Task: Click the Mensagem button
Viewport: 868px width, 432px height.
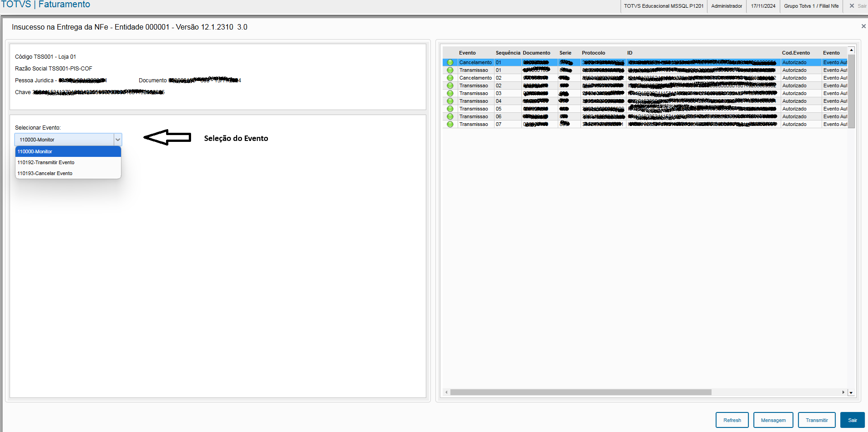Action: click(x=773, y=420)
